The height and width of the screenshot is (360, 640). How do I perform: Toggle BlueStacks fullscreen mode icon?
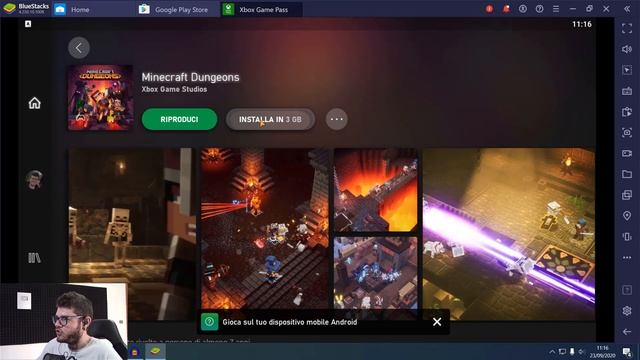(x=627, y=28)
